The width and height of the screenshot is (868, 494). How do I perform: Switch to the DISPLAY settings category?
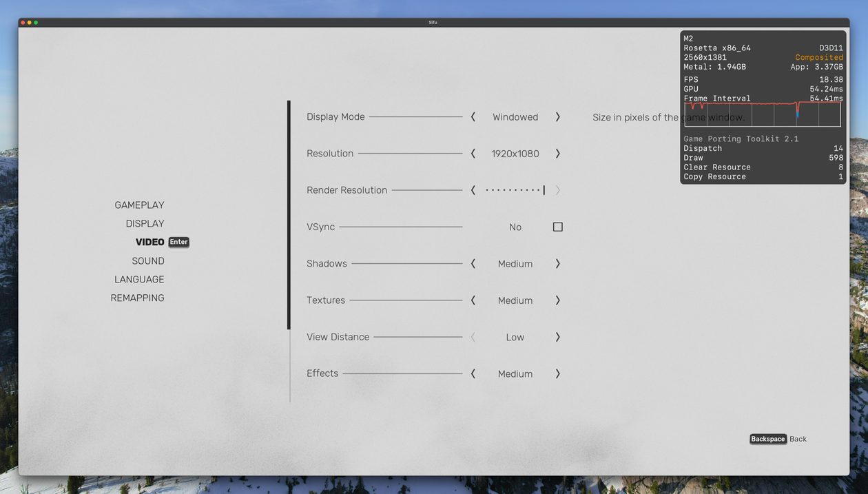(145, 224)
